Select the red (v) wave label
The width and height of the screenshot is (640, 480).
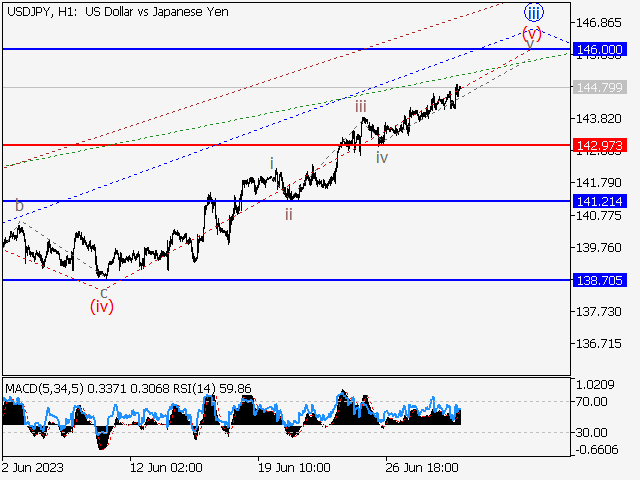point(532,33)
